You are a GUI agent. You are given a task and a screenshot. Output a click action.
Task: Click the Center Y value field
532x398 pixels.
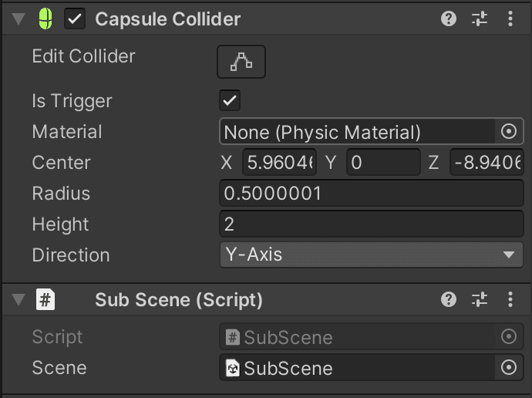tap(382, 163)
